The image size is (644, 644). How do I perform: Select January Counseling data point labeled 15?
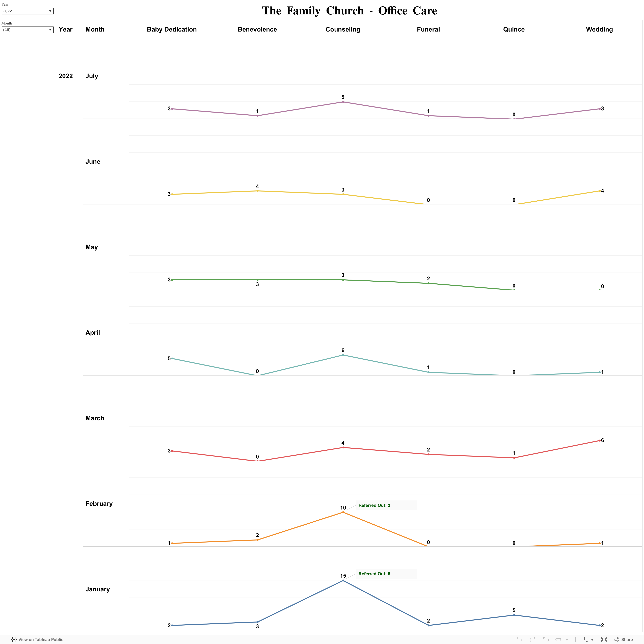pos(343,580)
